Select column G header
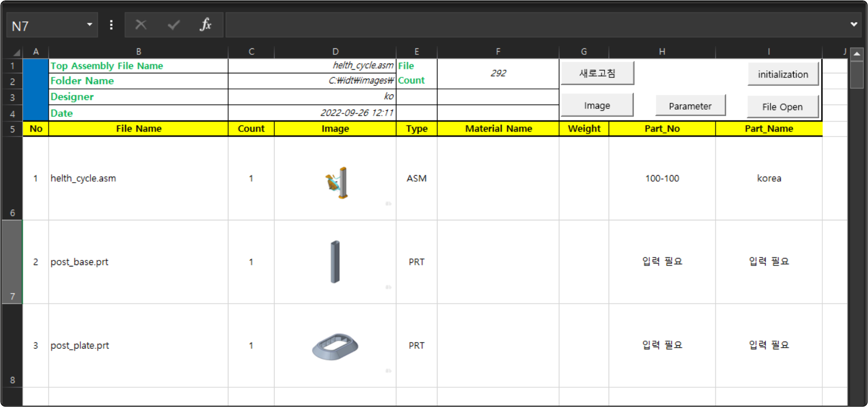The height and width of the screenshot is (407, 868). pos(584,52)
